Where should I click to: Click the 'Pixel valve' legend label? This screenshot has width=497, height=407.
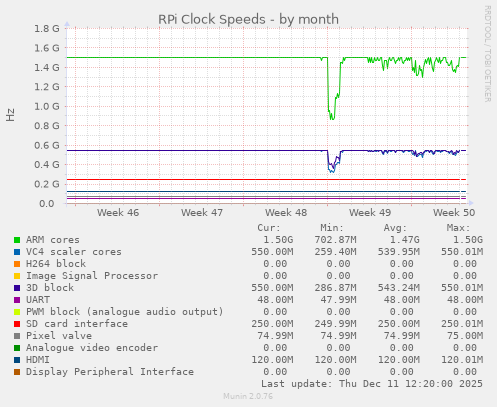pos(59,336)
